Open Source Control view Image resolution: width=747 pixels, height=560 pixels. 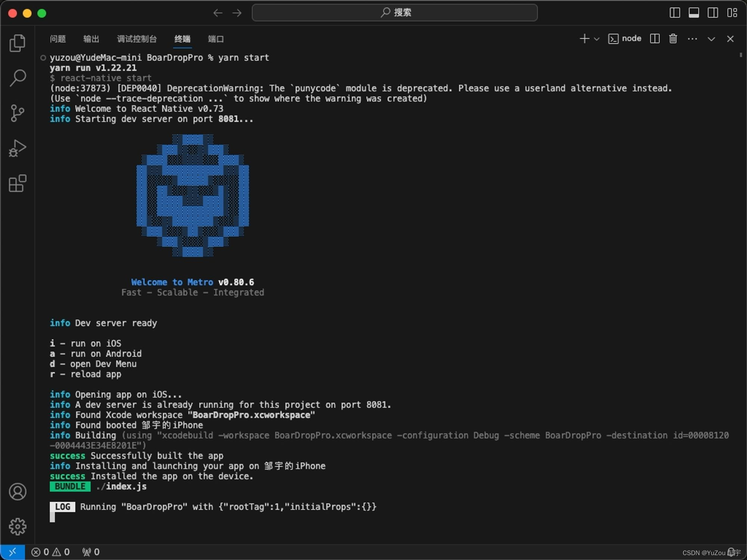pyautogui.click(x=17, y=113)
